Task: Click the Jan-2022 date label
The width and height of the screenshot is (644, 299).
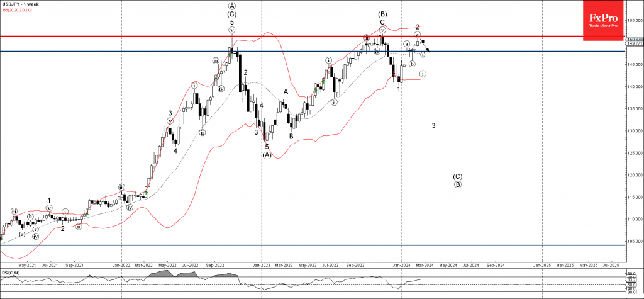Action: point(121,265)
